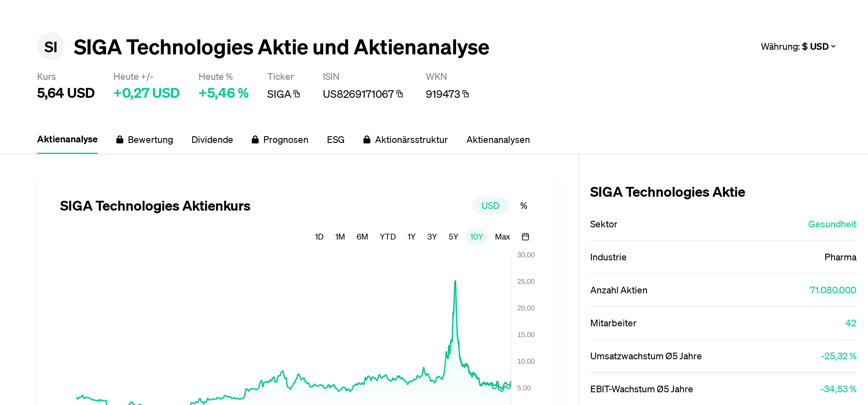
Task: Select the 6M chart range
Action: 362,237
